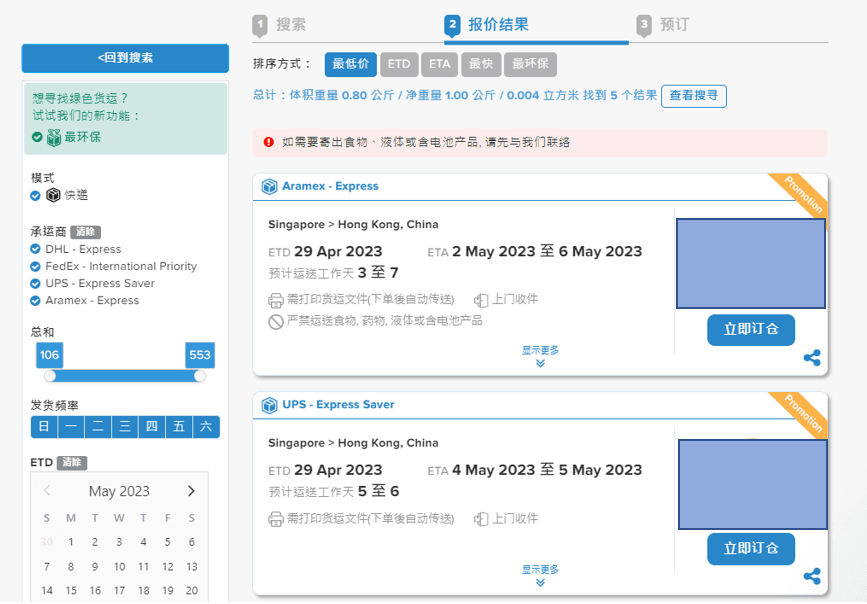Image resolution: width=867 pixels, height=604 pixels.
Task: Select May 13 in ETD calendar
Action: click(x=192, y=566)
